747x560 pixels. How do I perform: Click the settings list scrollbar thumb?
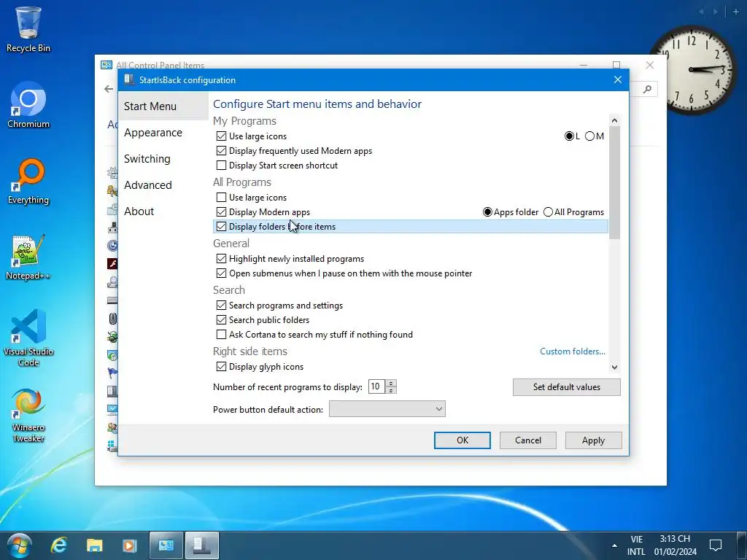614,183
